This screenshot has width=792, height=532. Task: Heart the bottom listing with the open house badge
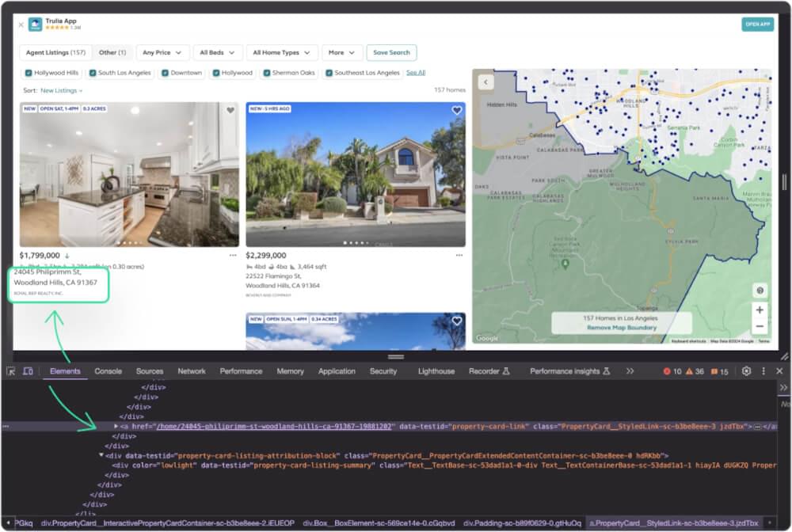(x=456, y=321)
